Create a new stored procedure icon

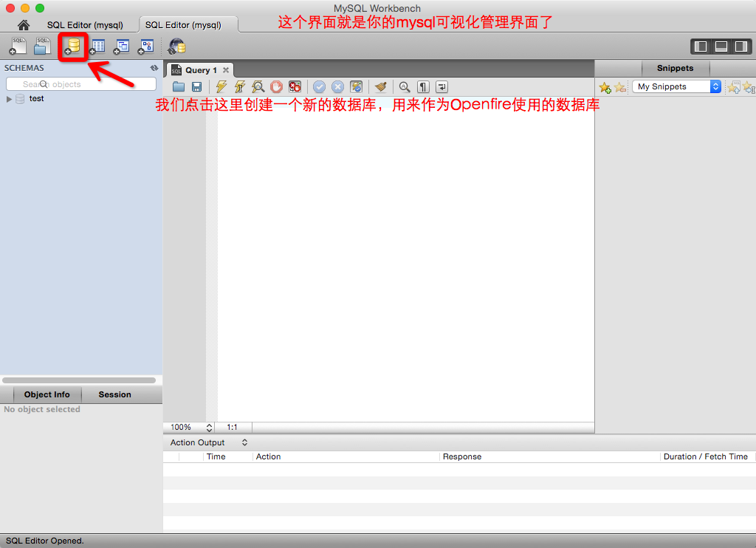[x=145, y=47]
